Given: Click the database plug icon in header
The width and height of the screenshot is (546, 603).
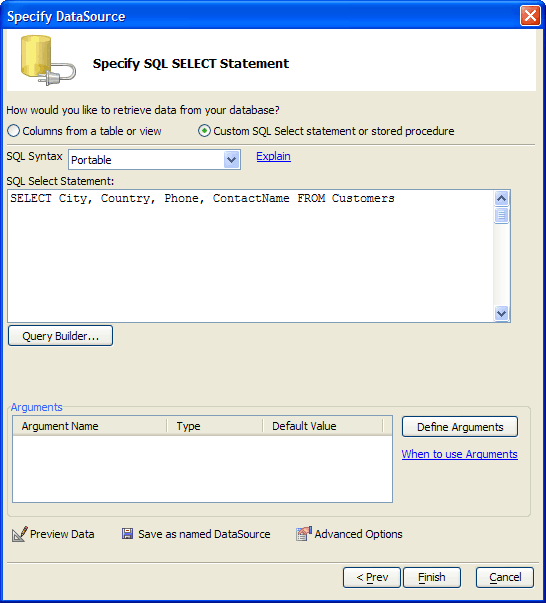Looking at the screenshot, I should tap(48, 60).
